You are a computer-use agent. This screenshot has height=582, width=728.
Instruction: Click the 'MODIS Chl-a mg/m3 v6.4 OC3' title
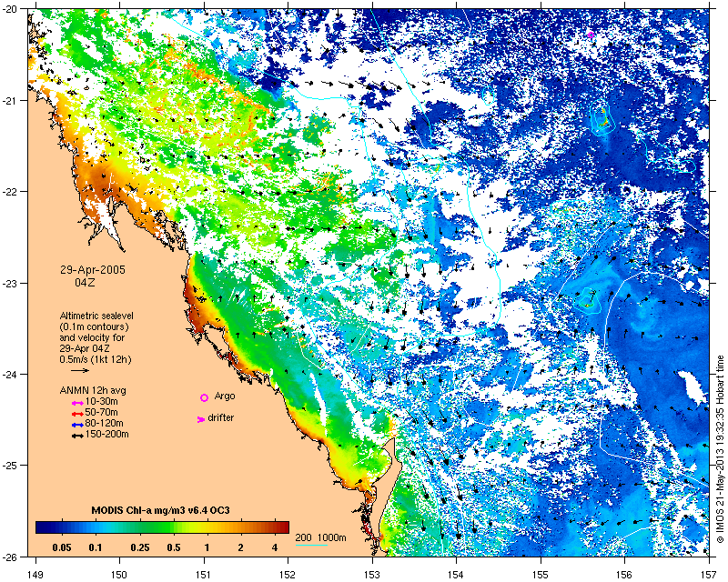click(x=161, y=510)
